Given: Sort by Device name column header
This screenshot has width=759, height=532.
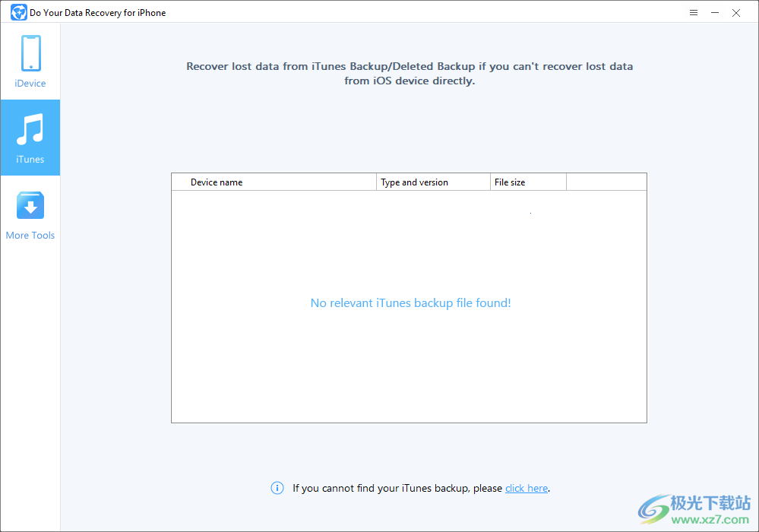Looking at the screenshot, I should 274,182.
